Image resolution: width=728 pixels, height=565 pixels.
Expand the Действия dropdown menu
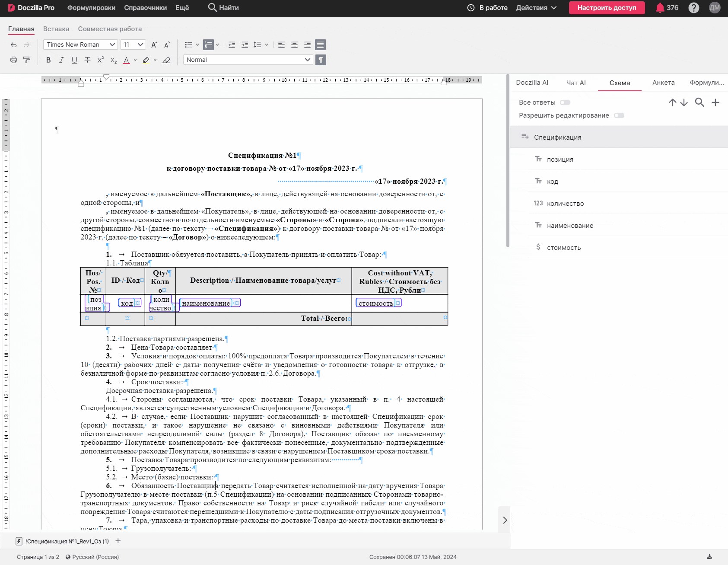(x=536, y=8)
